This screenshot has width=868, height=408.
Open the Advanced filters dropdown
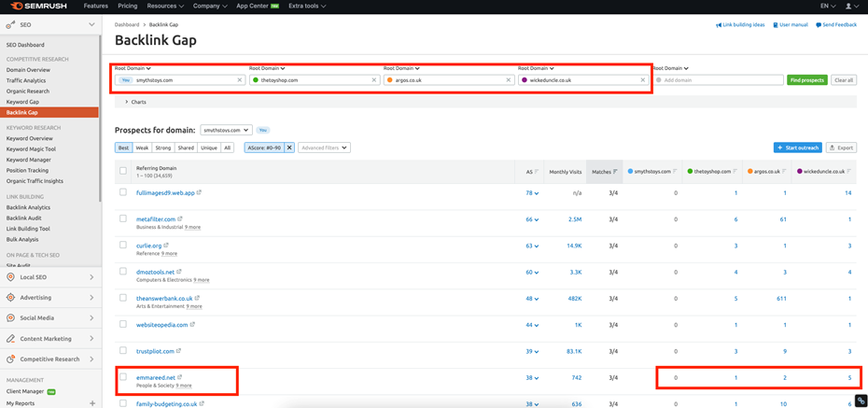click(x=324, y=148)
